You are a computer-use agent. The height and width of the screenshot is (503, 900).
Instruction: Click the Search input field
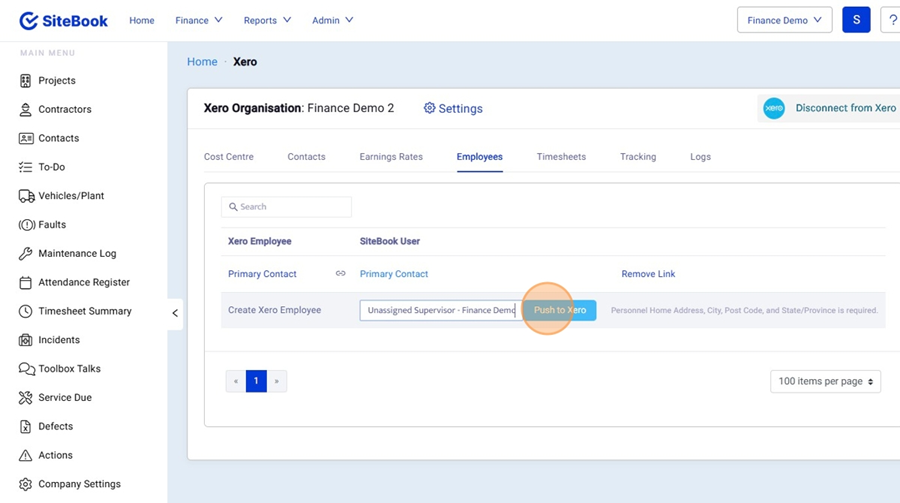point(286,207)
